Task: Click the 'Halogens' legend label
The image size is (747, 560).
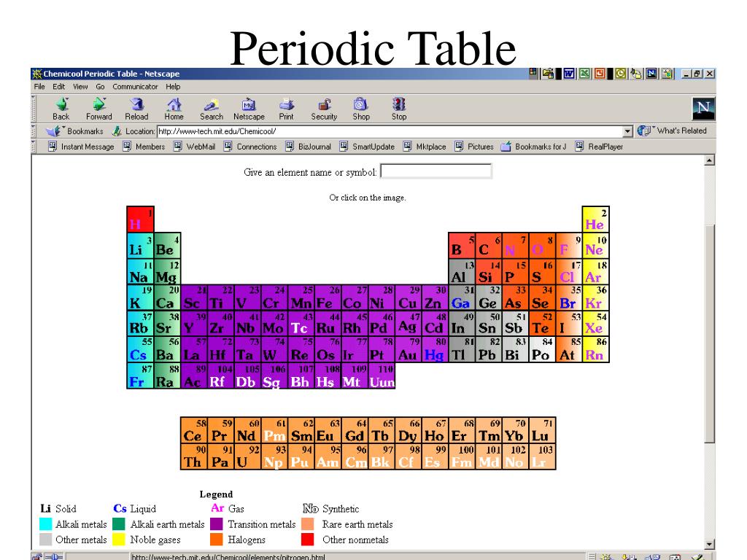Action: pyautogui.click(x=247, y=540)
